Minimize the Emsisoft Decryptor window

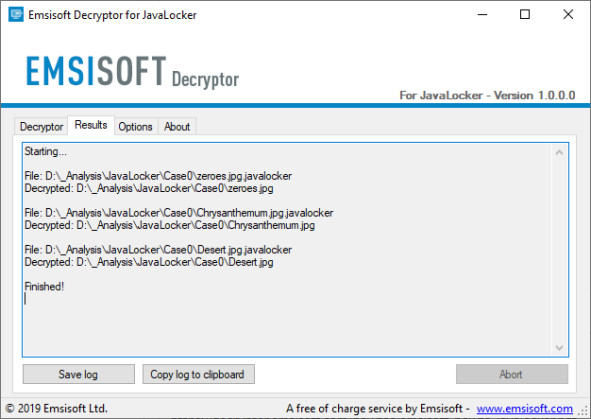(482, 15)
